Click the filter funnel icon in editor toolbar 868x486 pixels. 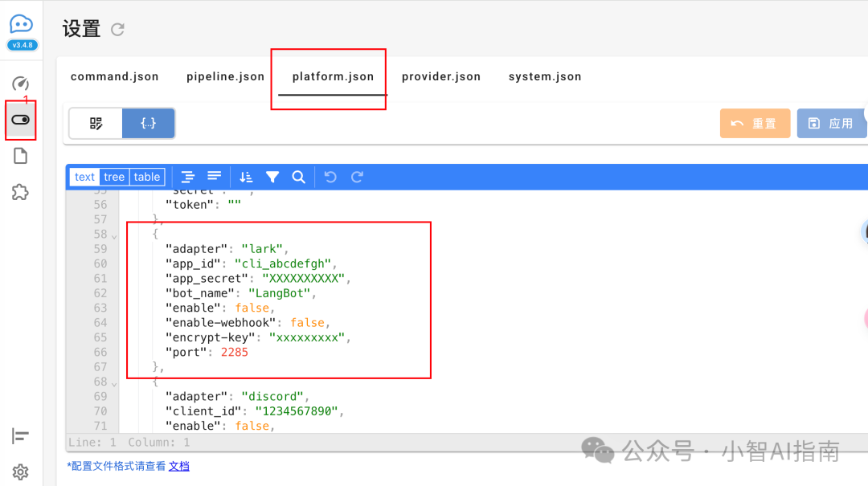(272, 177)
